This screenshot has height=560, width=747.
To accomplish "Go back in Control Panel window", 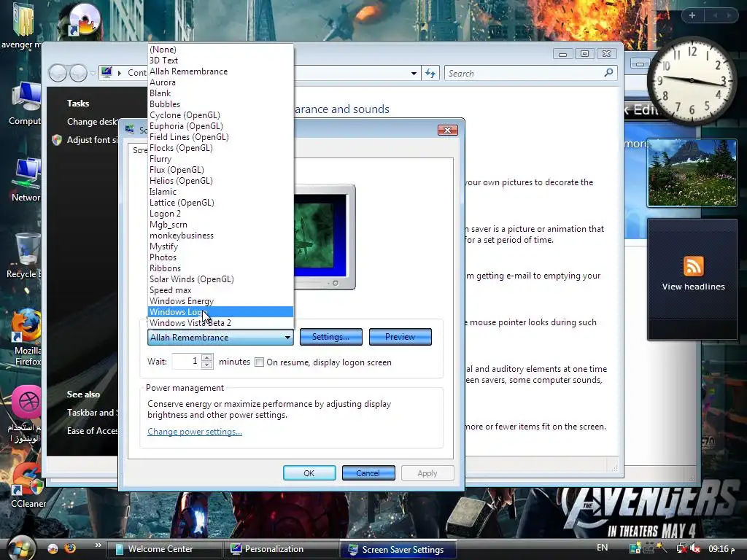I will coord(58,73).
